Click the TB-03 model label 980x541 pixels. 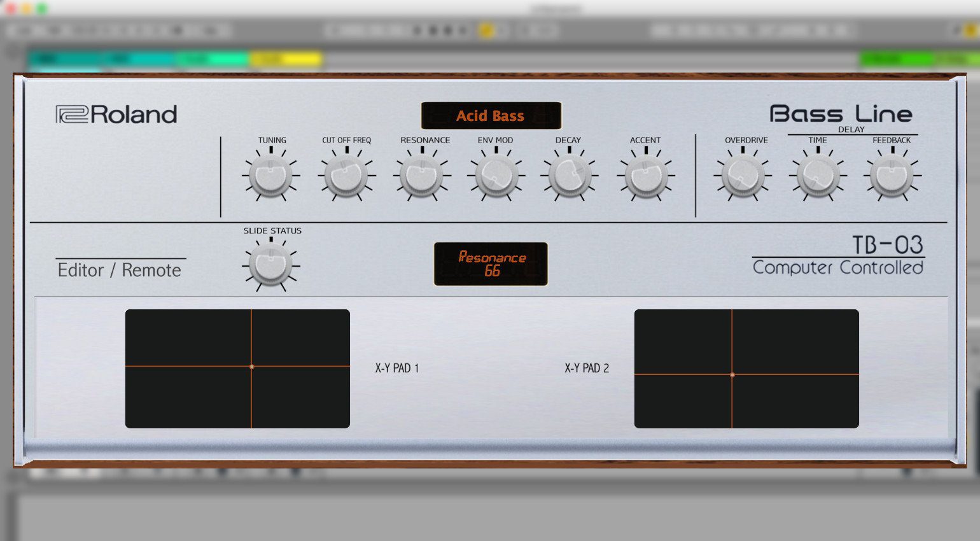click(x=888, y=244)
